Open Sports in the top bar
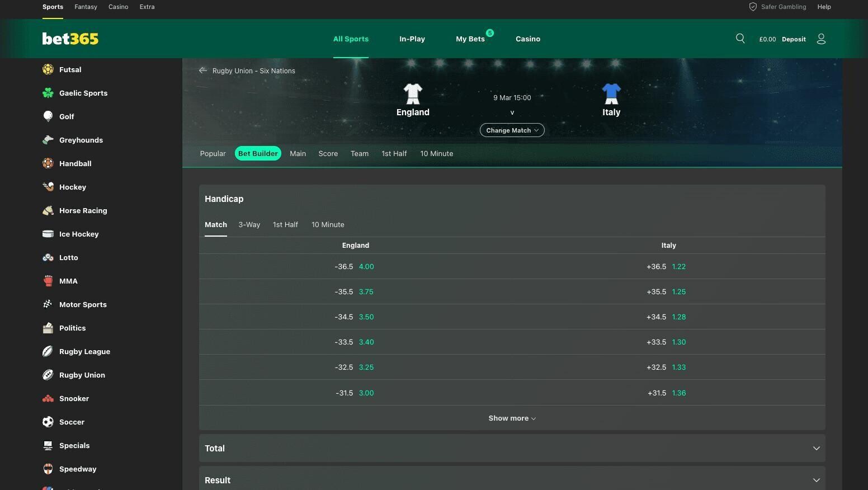This screenshot has width=868, height=490. click(x=53, y=7)
